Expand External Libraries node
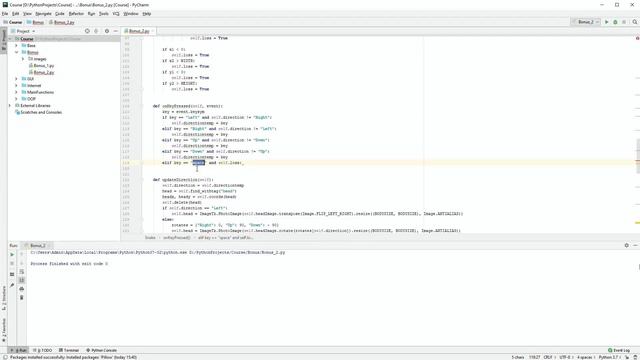The image size is (640, 360). (x=10, y=105)
